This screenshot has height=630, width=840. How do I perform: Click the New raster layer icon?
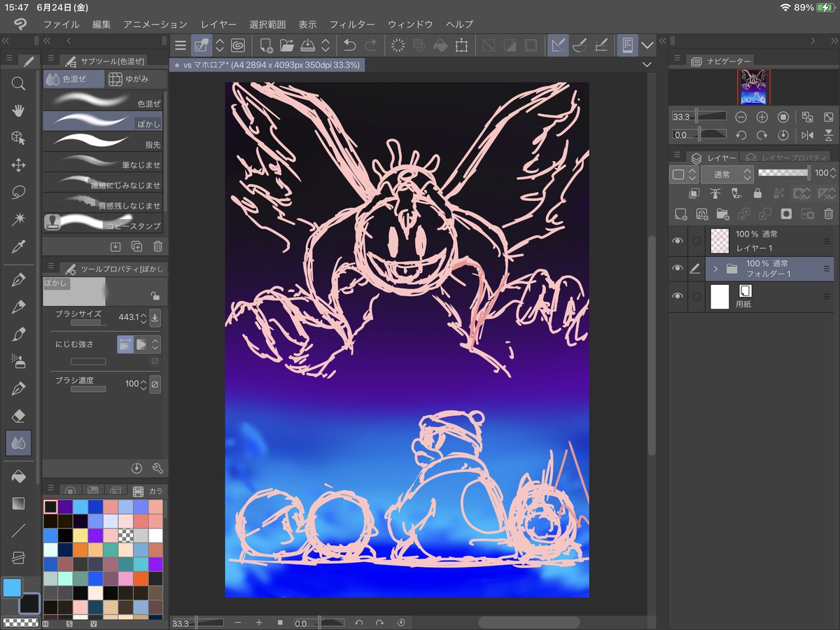pyautogui.click(x=680, y=214)
